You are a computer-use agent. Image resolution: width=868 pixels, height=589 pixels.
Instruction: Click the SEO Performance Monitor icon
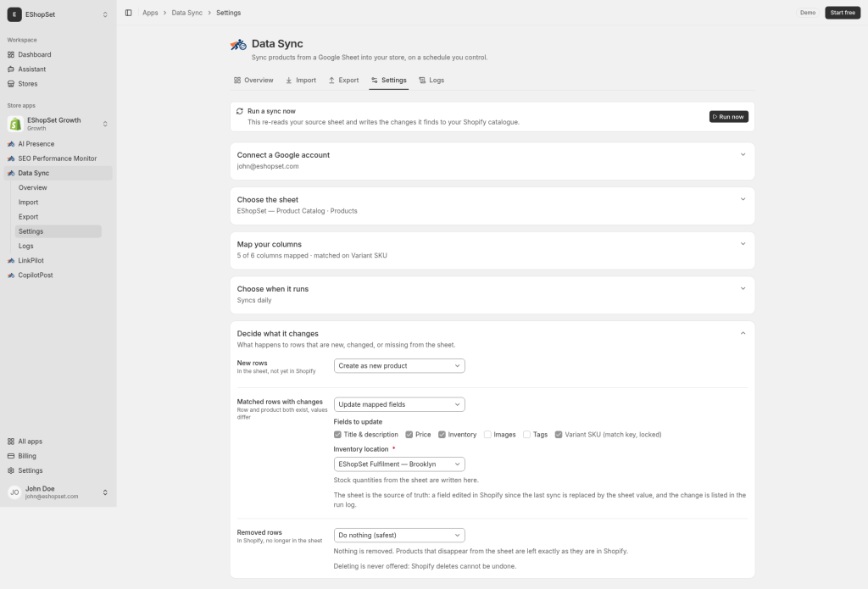11,158
